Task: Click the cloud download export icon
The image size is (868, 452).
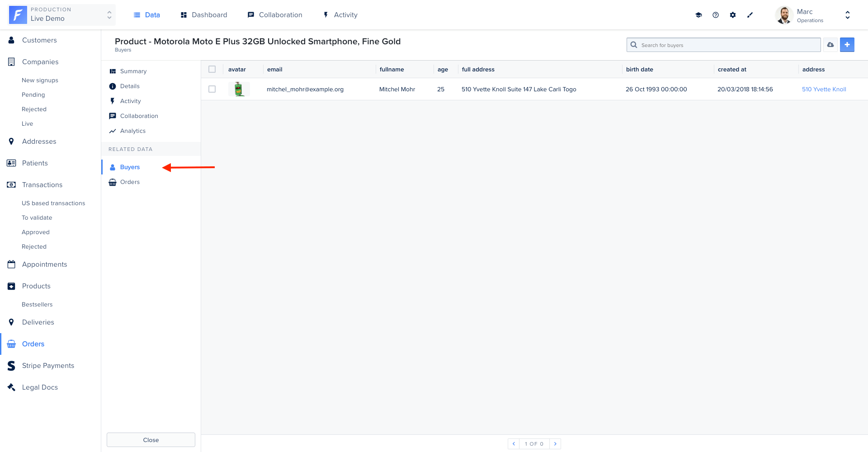Action: 830,45
